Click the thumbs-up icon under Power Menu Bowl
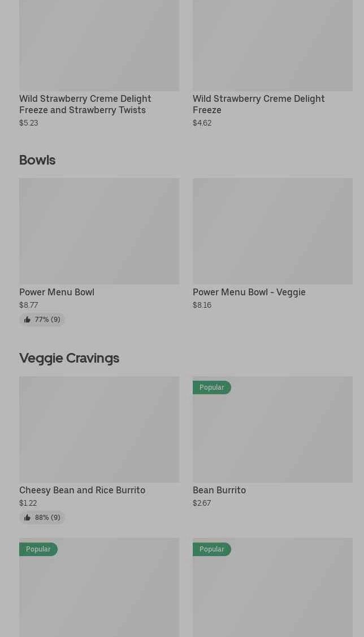The image size is (364, 637). coord(27,320)
